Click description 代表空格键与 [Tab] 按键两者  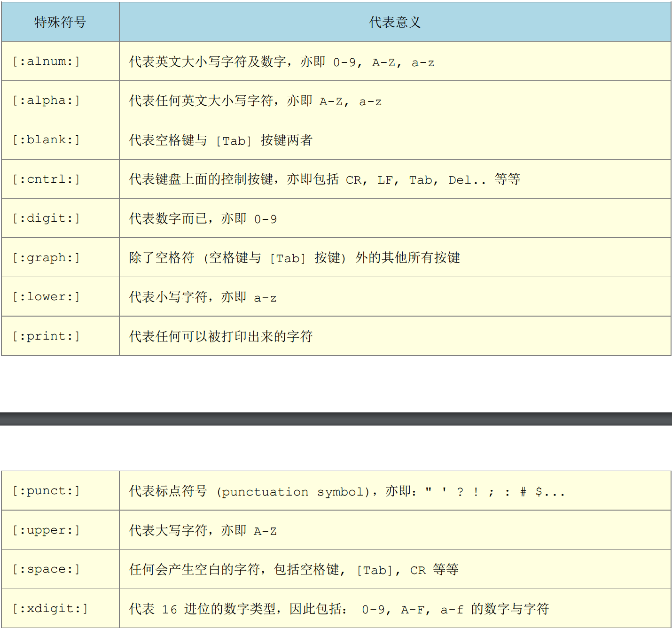395,140
